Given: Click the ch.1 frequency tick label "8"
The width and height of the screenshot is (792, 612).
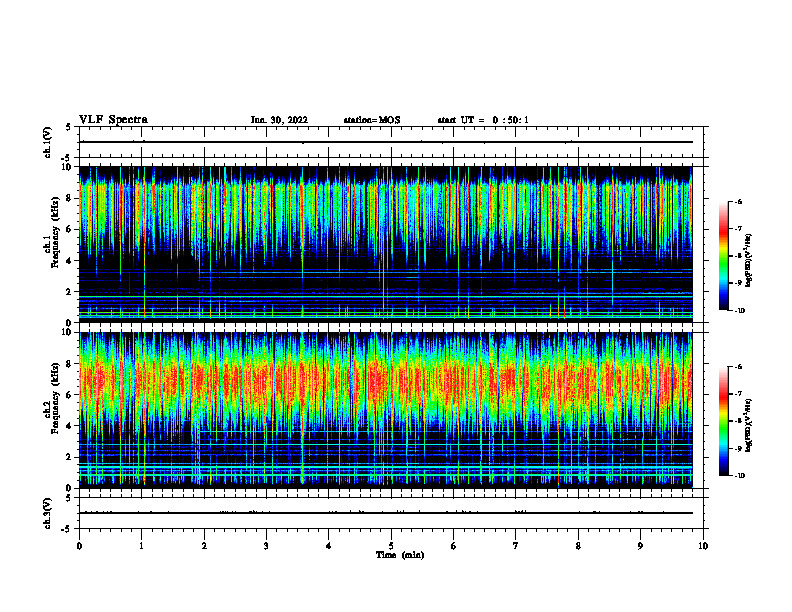Looking at the screenshot, I should pos(70,198).
